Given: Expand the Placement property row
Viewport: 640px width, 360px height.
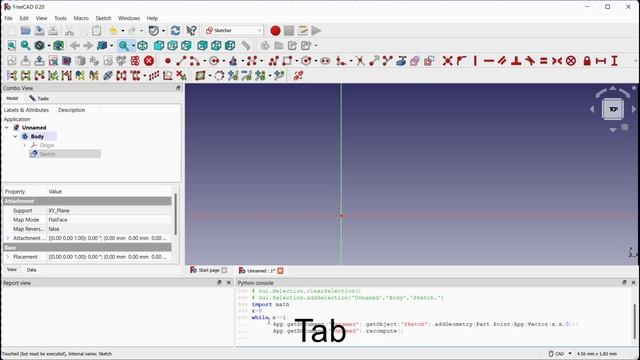Looking at the screenshot, I should 7,257.
